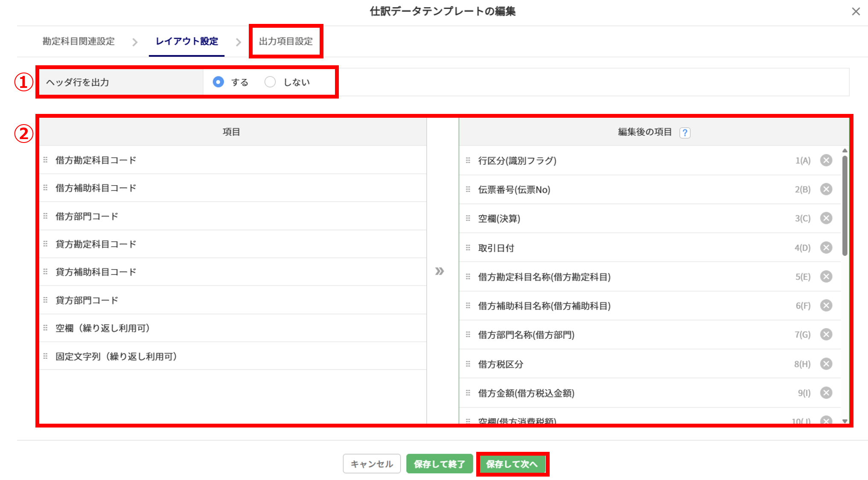The image size is (868, 480).
Task: Click double-arrow move-all icon
Action: 440,271
